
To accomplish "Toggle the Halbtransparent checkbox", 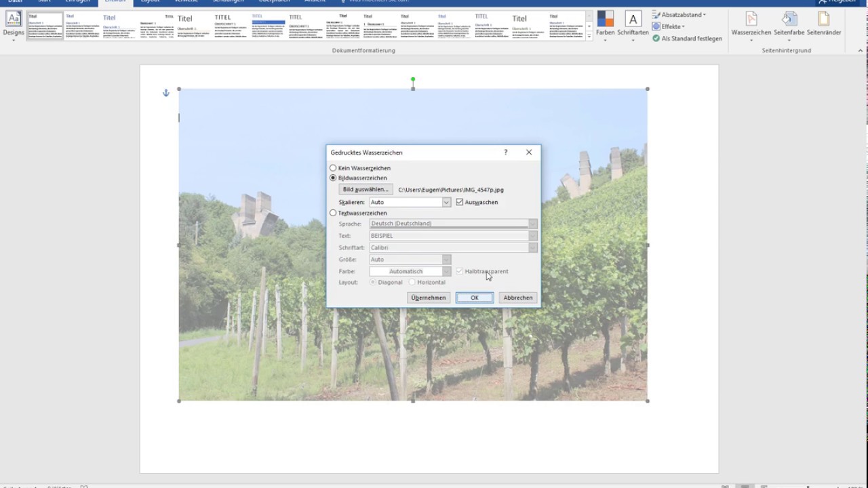I will (460, 271).
